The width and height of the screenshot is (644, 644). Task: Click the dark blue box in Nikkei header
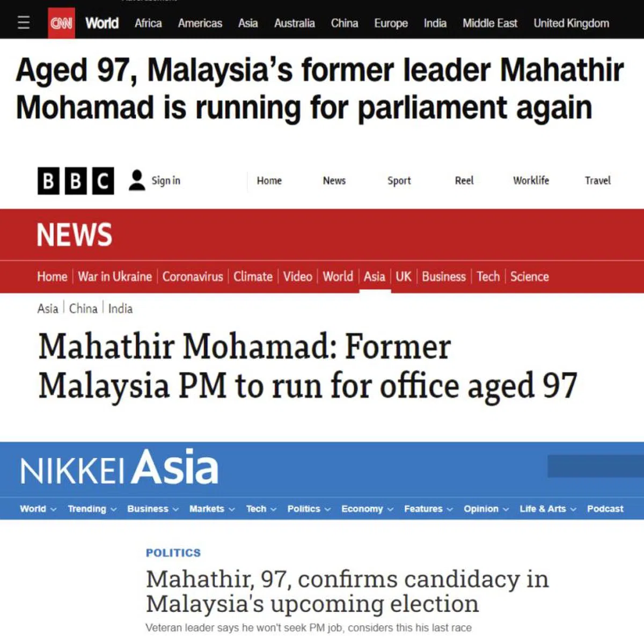point(595,466)
